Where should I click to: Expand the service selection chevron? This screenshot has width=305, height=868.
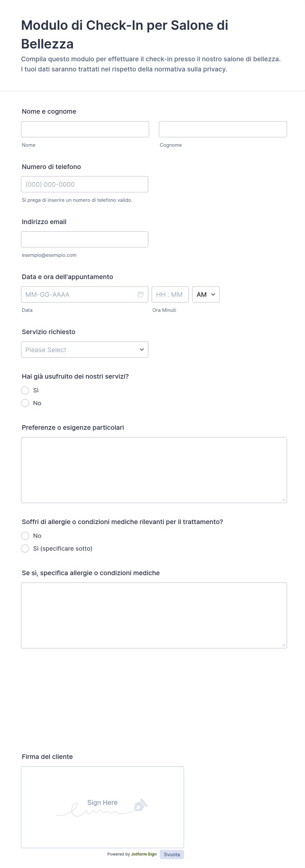(142, 349)
